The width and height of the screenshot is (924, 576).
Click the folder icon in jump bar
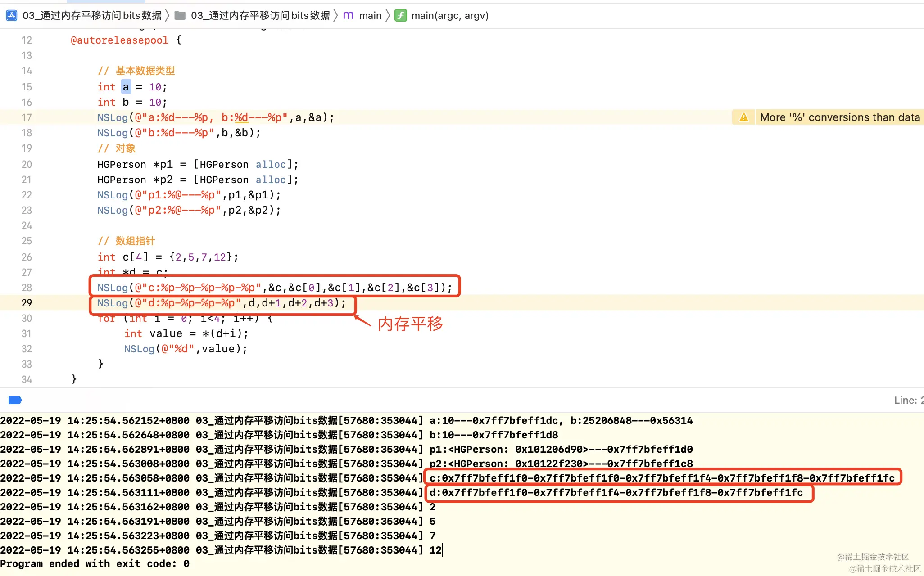click(x=180, y=16)
